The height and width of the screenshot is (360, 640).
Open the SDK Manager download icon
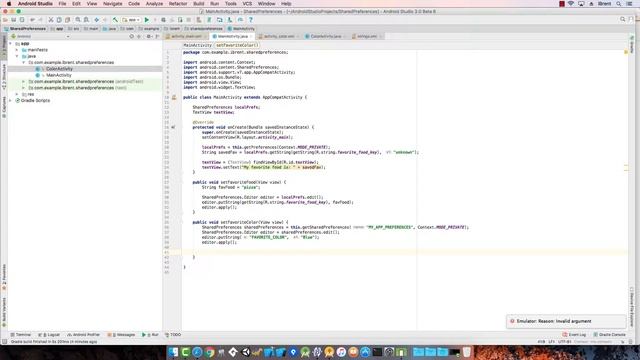point(230,20)
